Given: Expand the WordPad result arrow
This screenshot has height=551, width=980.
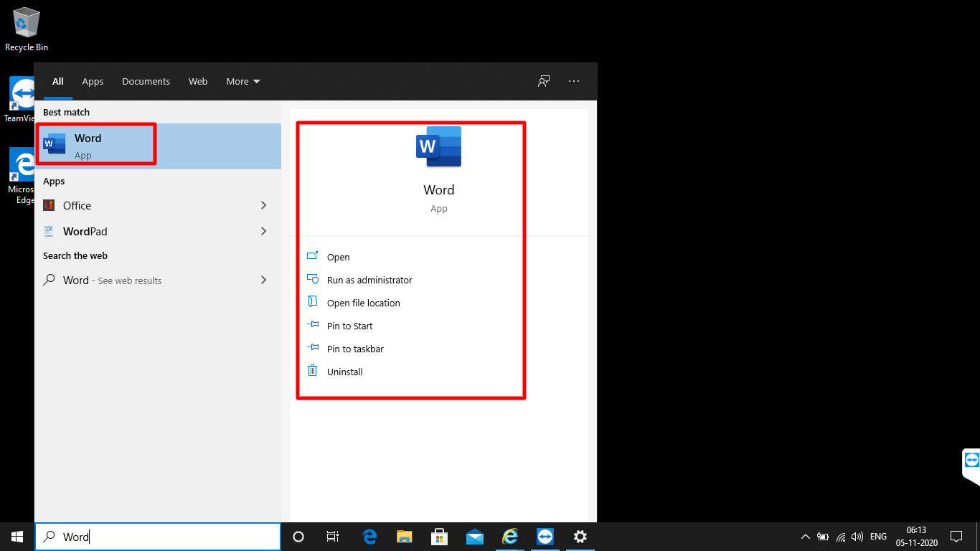Looking at the screenshot, I should (263, 231).
